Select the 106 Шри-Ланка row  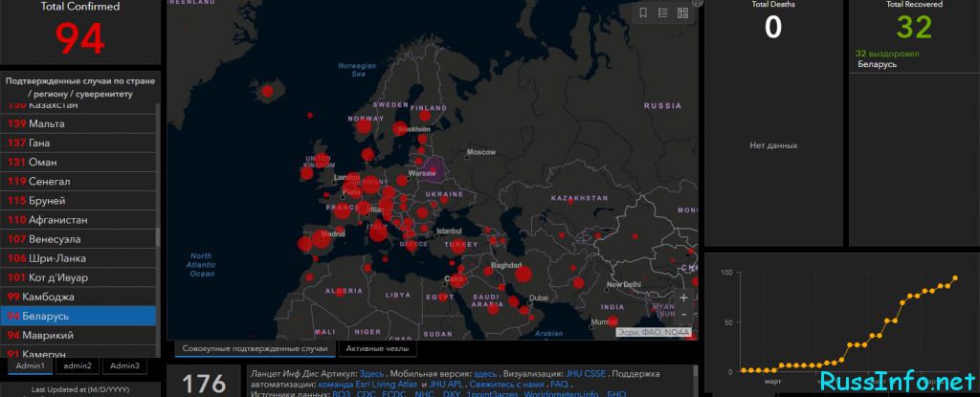point(78,258)
